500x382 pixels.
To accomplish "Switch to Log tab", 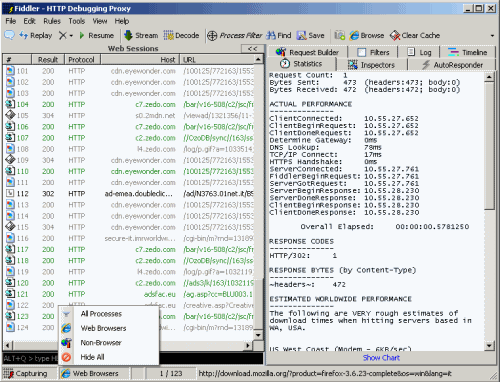I will (x=419, y=52).
